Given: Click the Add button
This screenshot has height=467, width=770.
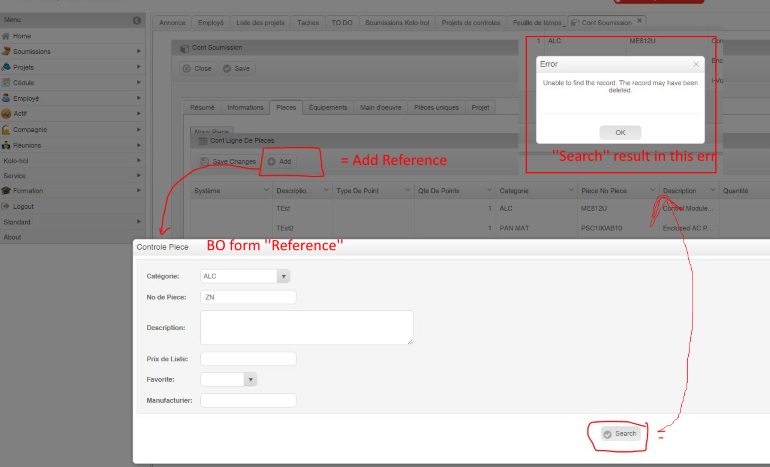Looking at the screenshot, I should [279, 162].
